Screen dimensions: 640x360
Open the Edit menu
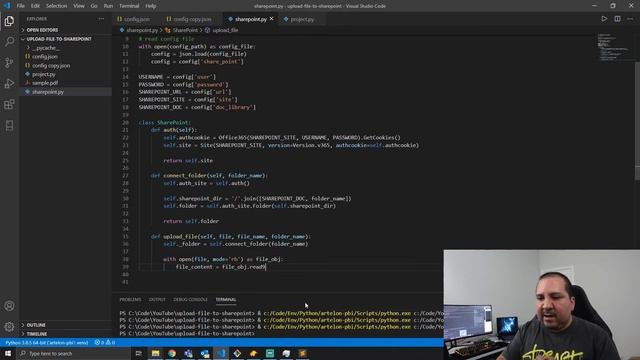click(35, 6)
